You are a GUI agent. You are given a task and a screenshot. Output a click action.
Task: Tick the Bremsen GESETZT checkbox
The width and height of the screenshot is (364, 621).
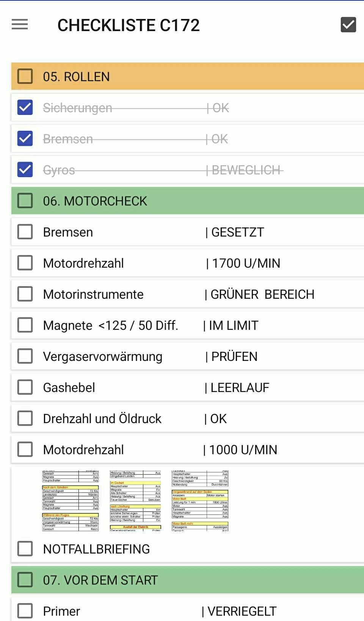25,232
